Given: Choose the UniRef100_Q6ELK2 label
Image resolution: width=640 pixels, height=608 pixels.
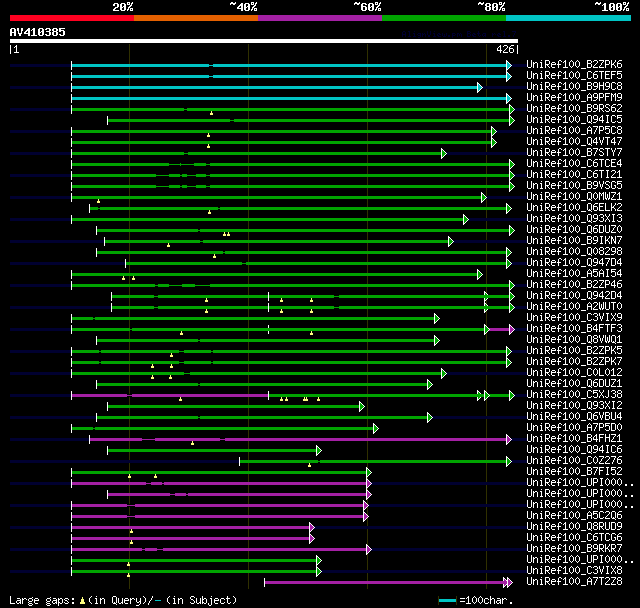Looking at the screenshot, I should point(574,208).
